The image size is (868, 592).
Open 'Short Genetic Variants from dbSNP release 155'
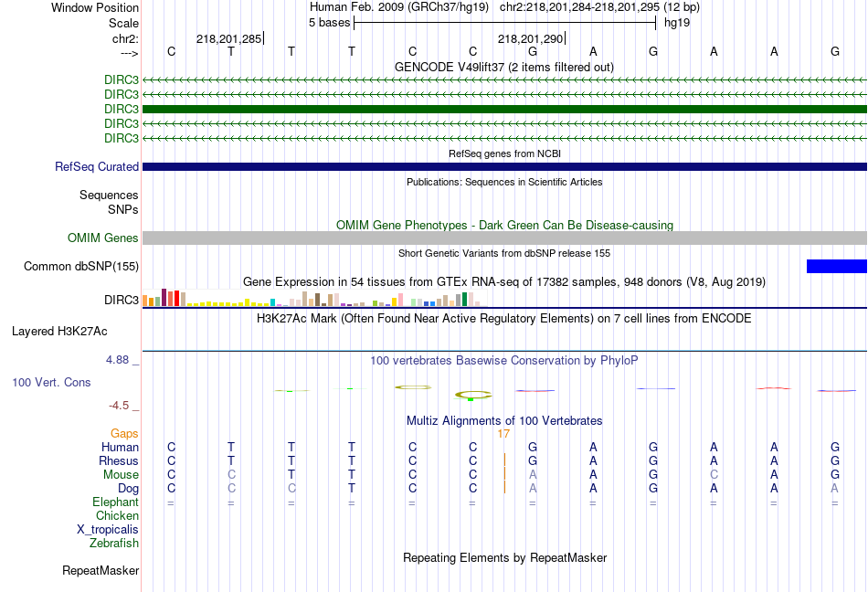click(x=504, y=253)
